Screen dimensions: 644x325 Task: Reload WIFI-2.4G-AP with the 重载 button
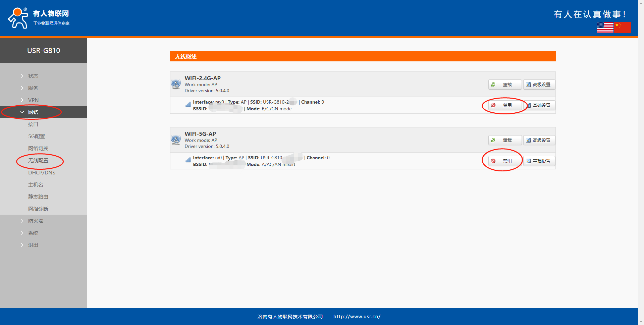click(505, 85)
